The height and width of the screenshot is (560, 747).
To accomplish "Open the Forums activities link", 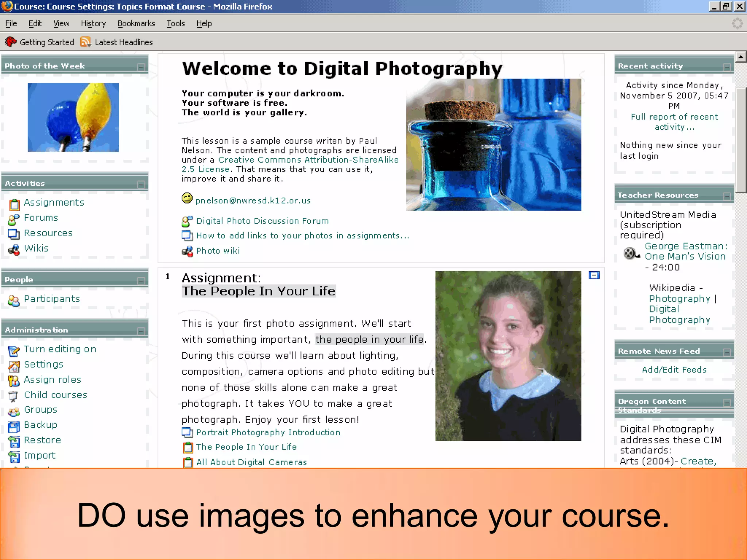I will click(41, 218).
